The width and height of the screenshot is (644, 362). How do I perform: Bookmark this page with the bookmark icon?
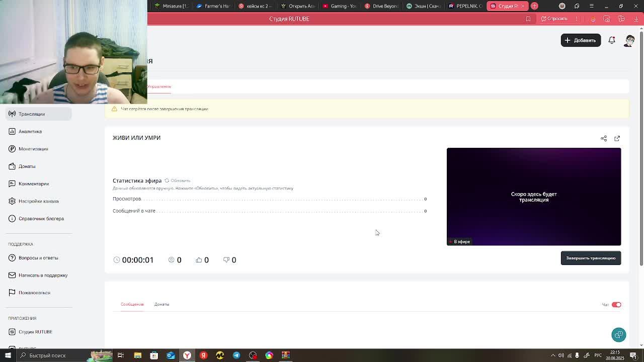528,19
